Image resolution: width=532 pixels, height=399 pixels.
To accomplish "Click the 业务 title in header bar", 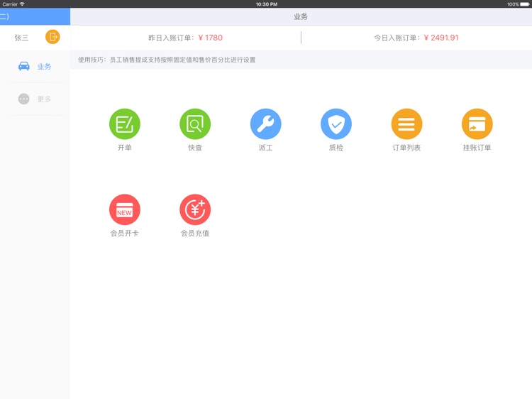I will tap(301, 16).
